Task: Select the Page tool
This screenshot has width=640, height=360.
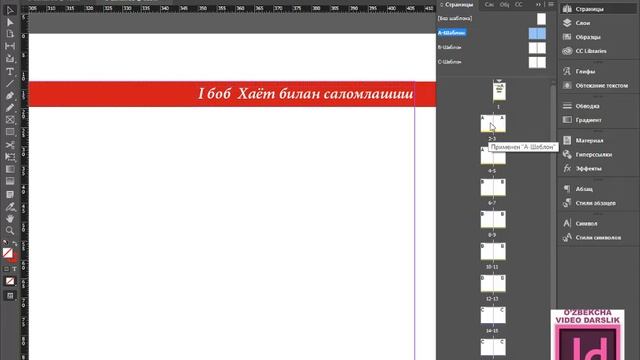Action: (x=10, y=34)
